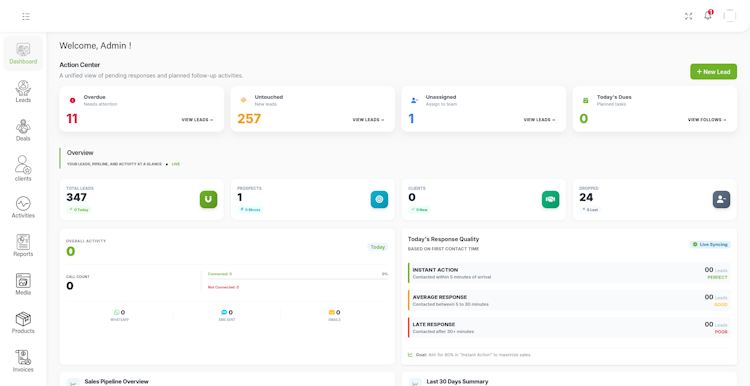Viewport: 750px width, 386px height.
Task: Click the gray Dropped user icon
Action: point(721,199)
